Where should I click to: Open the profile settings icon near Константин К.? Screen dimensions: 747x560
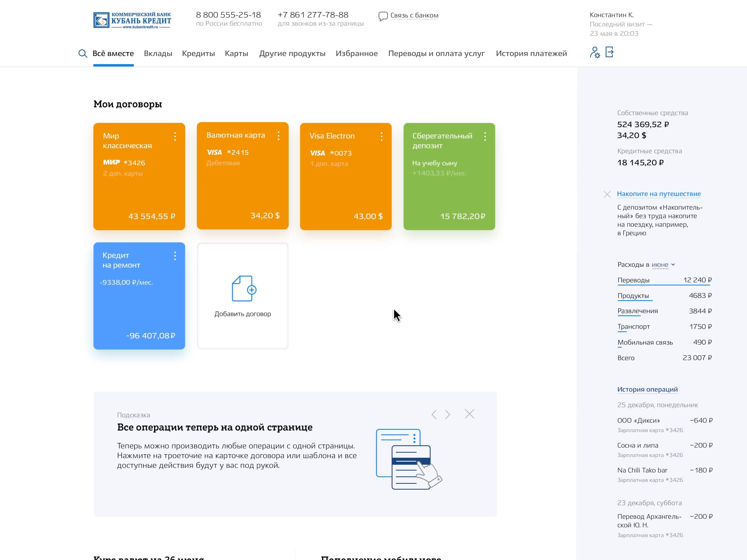coord(595,52)
